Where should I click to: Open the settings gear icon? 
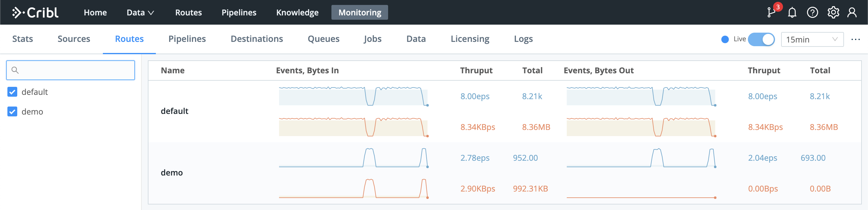833,13
